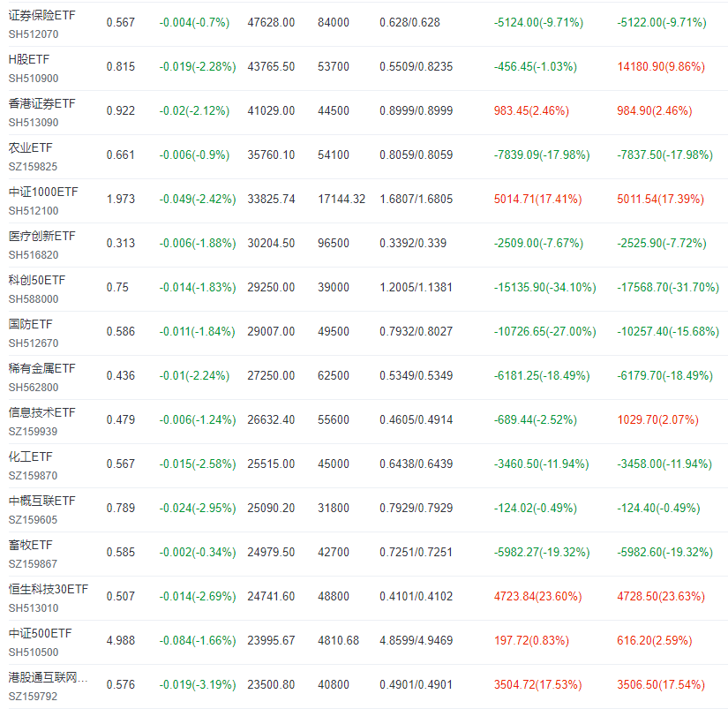Screen dimensions: 728x709
Task: Select the 信息技术ETF name
Action: pos(41,412)
